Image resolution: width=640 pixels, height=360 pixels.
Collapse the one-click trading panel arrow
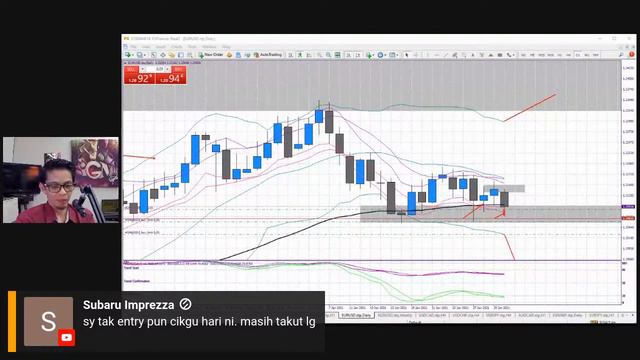tap(125, 63)
